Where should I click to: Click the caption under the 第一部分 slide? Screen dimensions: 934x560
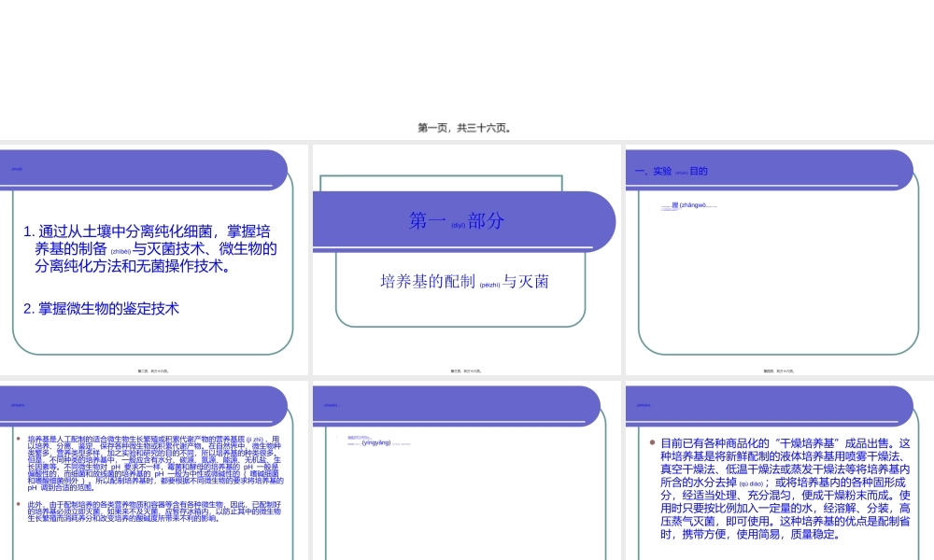click(465, 371)
